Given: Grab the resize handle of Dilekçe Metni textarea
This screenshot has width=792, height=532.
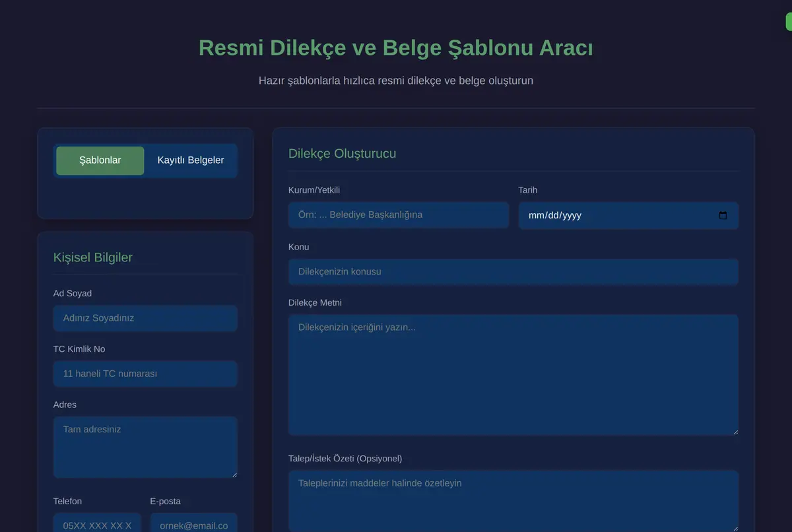Looking at the screenshot, I should click(x=735, y=432).
